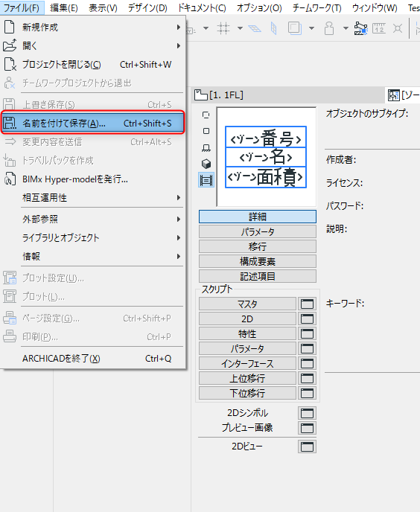The image size is (420, 512).
Task: Expand the 新規作成 submenu
Action: tap(92, 27)
